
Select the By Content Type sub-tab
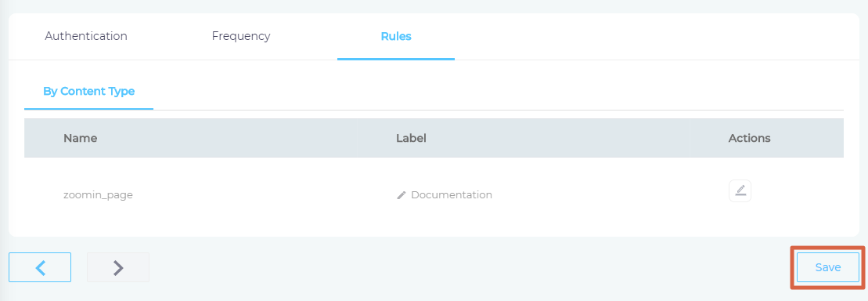[x=89, y=92]
